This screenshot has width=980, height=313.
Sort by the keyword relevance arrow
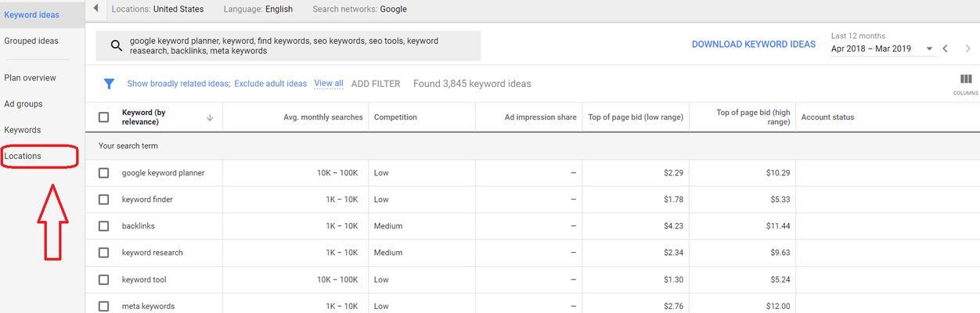[210, 117]
